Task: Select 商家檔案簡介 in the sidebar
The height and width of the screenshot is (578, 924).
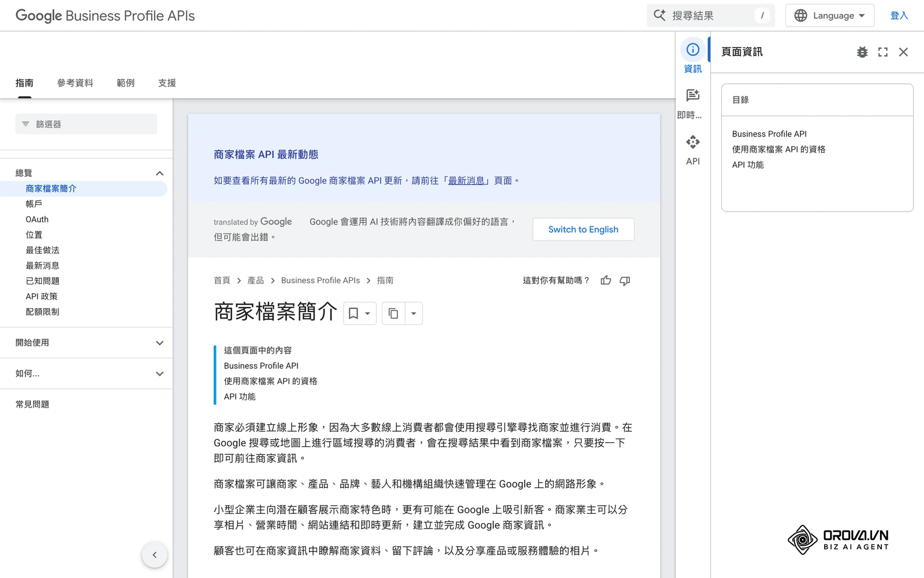Action: pos(51,188)
